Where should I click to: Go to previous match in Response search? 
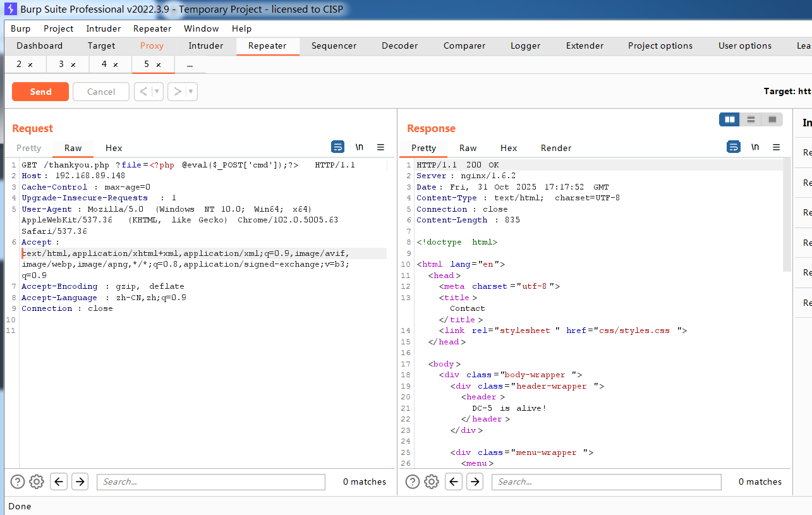[x=454, y=482]
